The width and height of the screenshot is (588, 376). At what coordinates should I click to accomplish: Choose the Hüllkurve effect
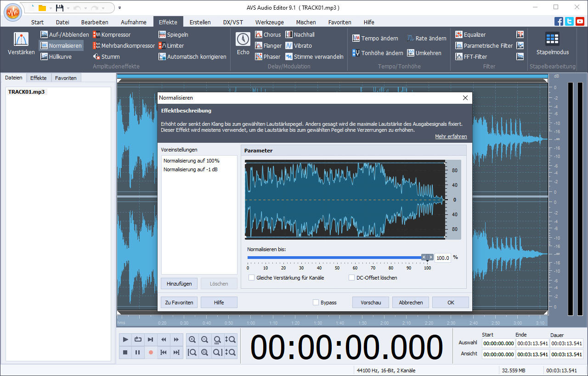pyautogui.click(x=56, y=56)
